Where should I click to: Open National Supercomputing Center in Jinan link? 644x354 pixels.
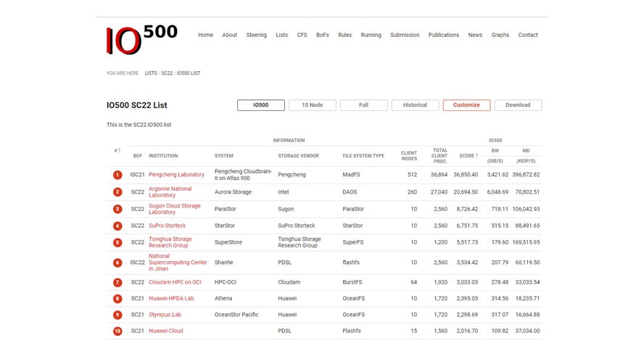pos(178,263)
